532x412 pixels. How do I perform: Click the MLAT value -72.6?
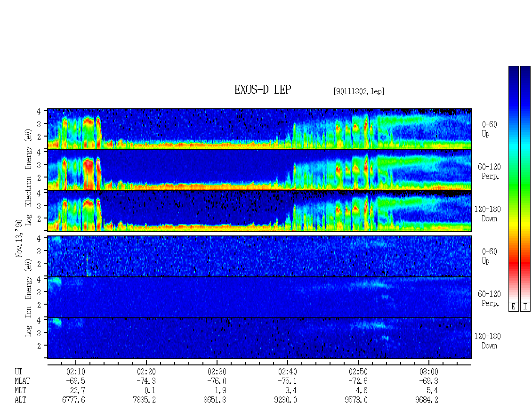pyautogui.click(x=358, y=381)
